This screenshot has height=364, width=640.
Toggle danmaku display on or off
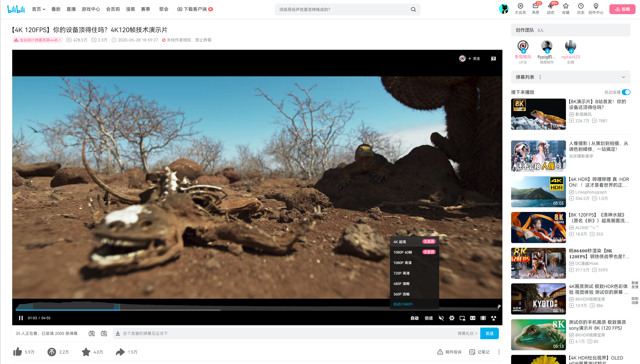(x=92, y=333)
